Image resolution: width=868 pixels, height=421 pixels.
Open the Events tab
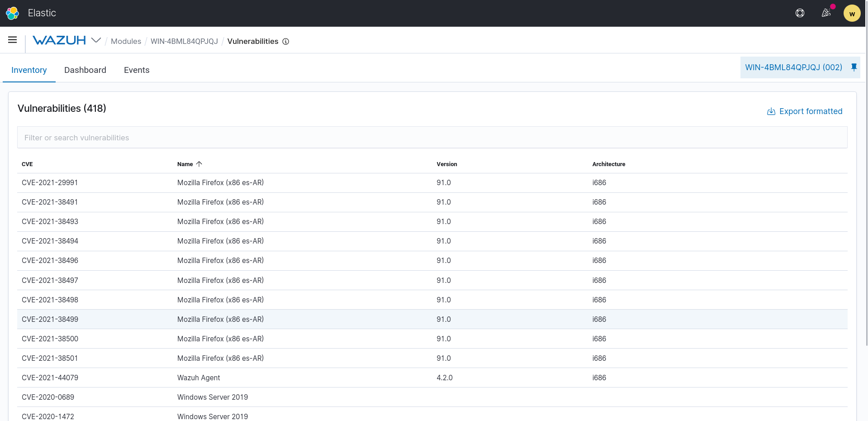[136, 70]
